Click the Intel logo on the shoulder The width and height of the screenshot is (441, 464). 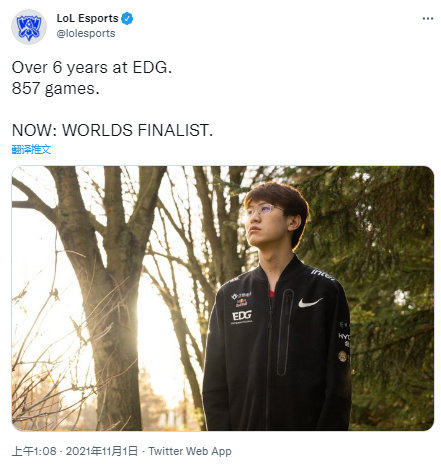(x=323, y=275)
